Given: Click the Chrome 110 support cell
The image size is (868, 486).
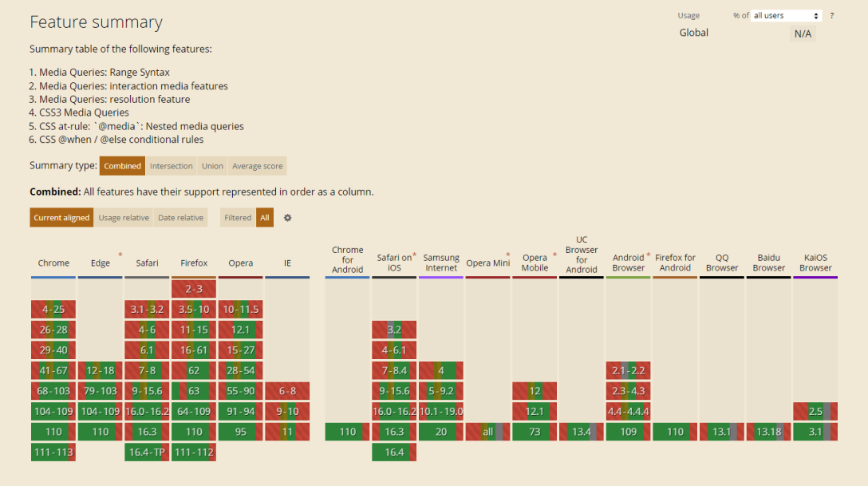Looking at the screenshot, I should point(53,432).
